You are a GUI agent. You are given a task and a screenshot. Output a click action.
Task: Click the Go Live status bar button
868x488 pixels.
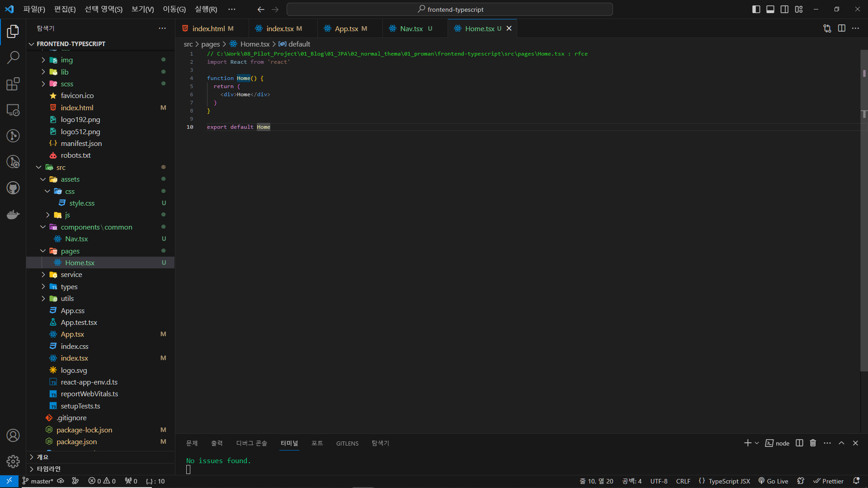(773, 481)
